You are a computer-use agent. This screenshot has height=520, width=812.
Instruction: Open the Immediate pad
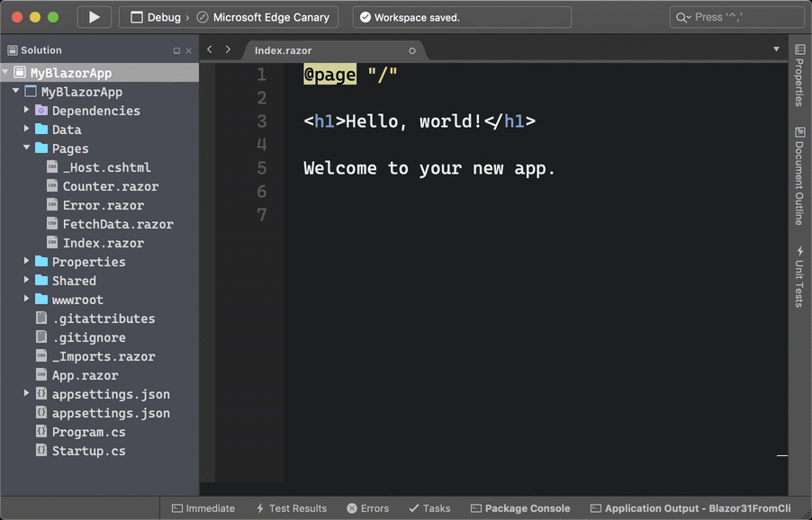203,508
